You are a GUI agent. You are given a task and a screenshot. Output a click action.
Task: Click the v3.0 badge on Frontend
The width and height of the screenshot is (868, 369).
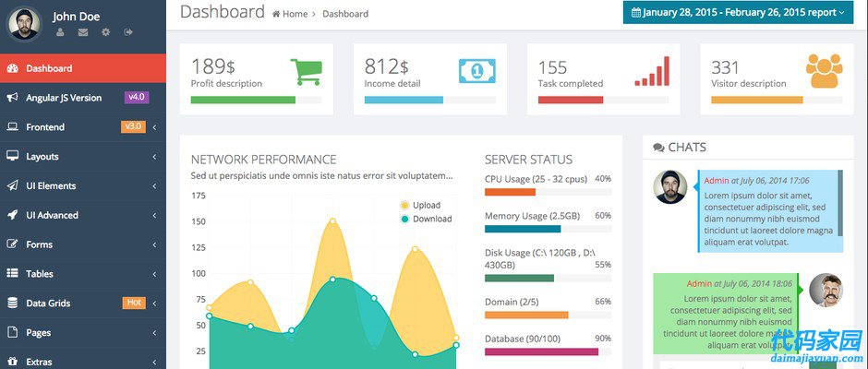pos(133,126)
